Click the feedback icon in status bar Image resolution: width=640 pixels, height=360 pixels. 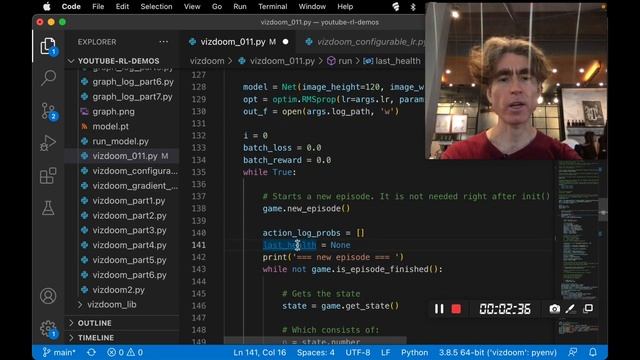pyautogui.click(x=573, y=352)
